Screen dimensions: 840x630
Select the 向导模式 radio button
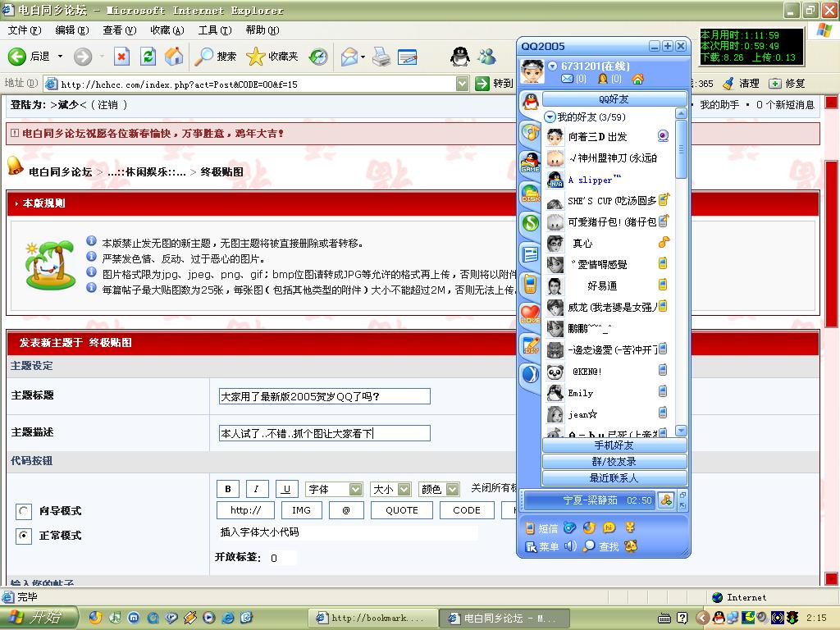25,511
